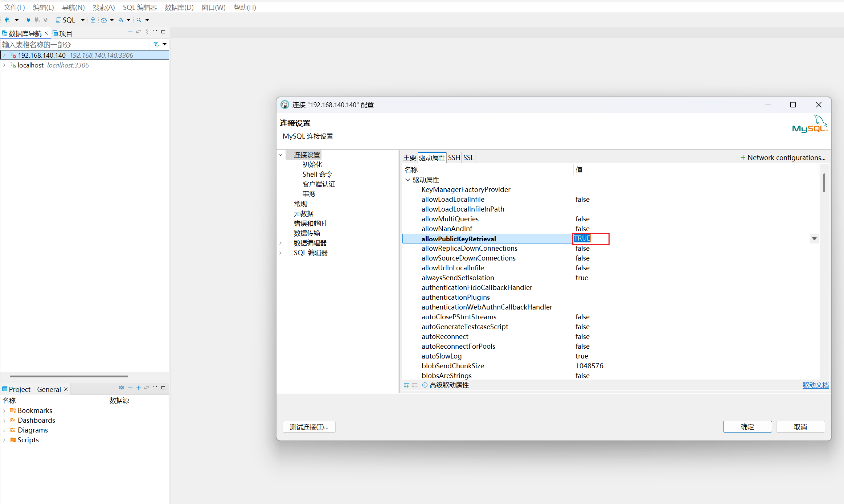Image resolution: width=844 pixels, height=504 pixels.
Task: Disconnect the current database connection
Action: tap(45, 20)
